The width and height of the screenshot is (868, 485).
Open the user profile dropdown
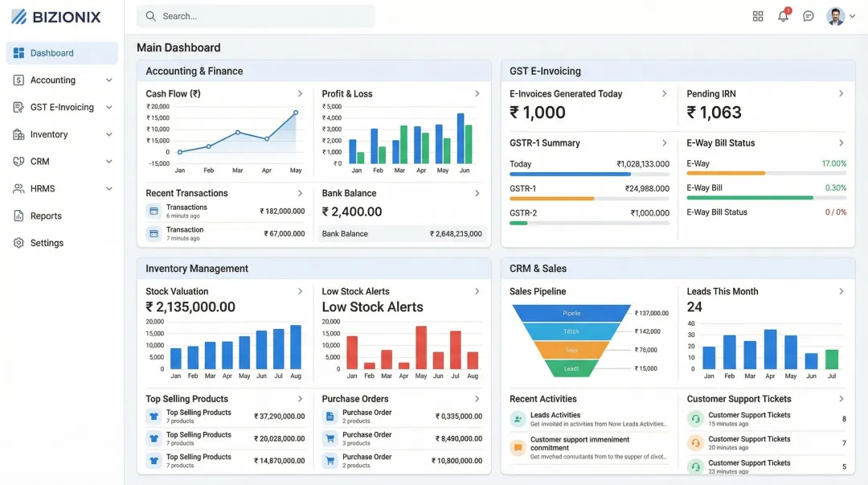click(x=841, y=16)
